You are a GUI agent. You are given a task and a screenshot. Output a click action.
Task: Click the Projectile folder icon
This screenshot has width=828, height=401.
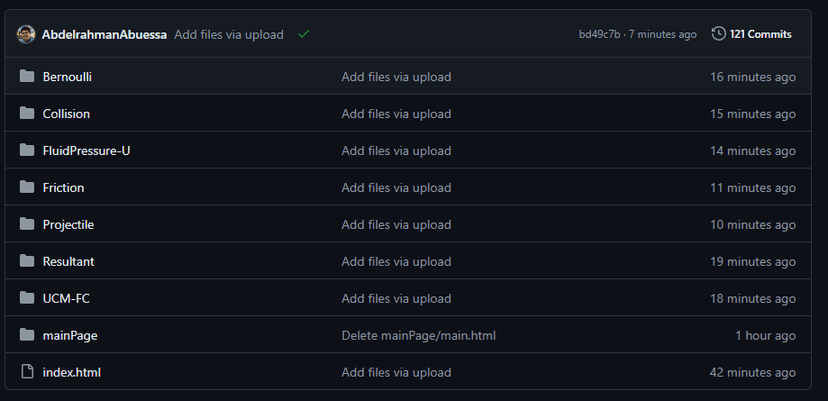pyautogui.click(x=27, y=225)
